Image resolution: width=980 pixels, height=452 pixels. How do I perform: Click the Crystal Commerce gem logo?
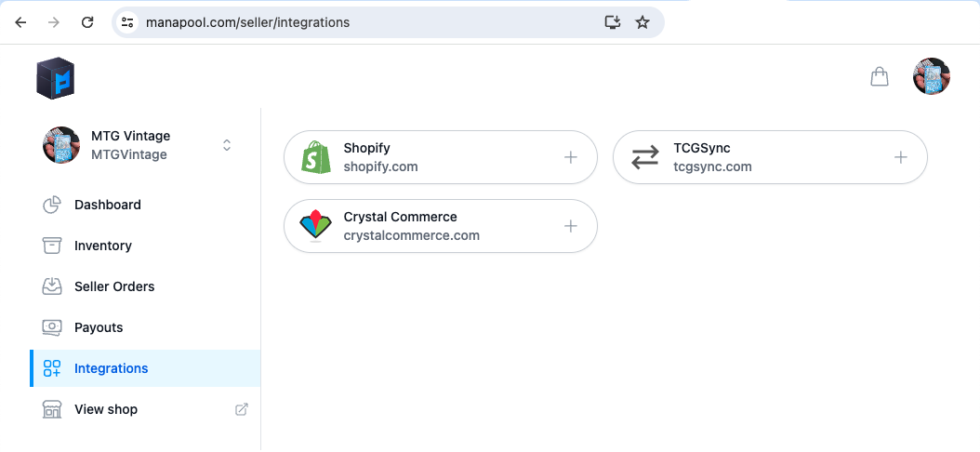(315, 226)
